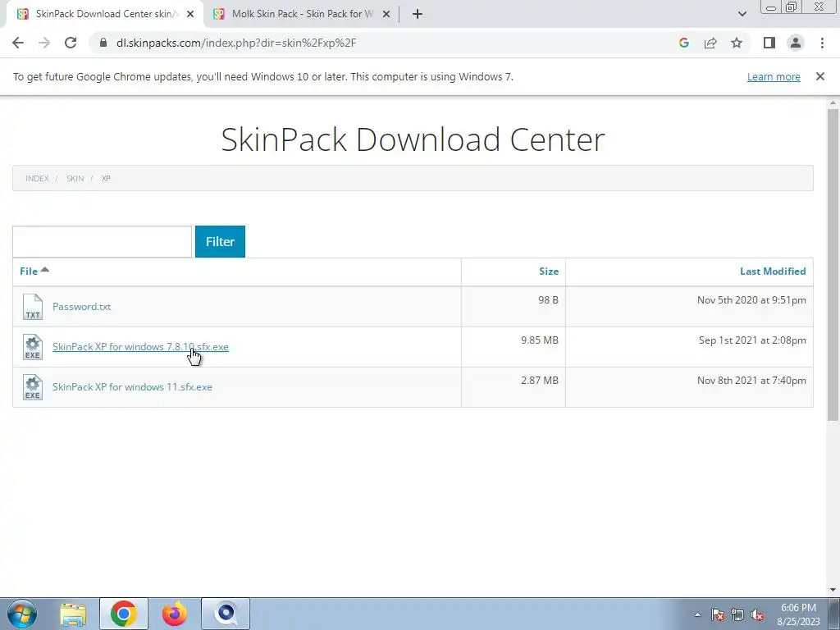Click the page's vertical scrollbar thumb
The image size is (840, 630).
833,265
